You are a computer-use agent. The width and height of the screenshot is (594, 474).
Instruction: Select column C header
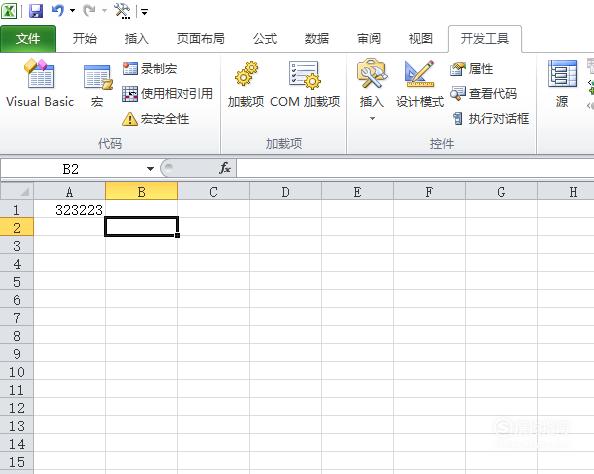213,192
